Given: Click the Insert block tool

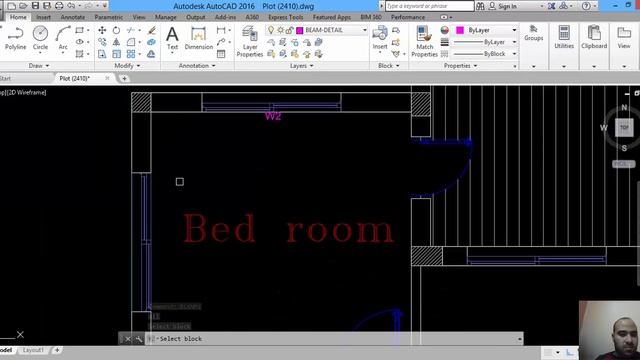Looking at the screenshot, I should [x=380, y=38].
